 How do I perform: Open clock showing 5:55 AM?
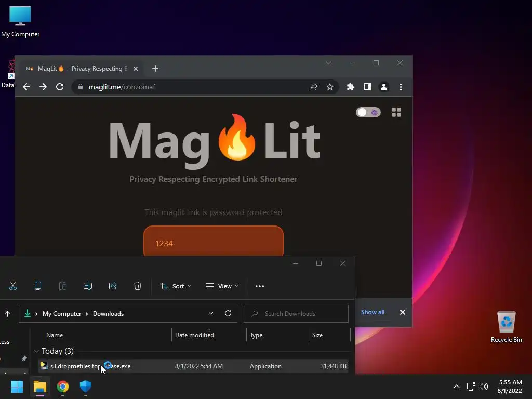click(x=510, y=387)
